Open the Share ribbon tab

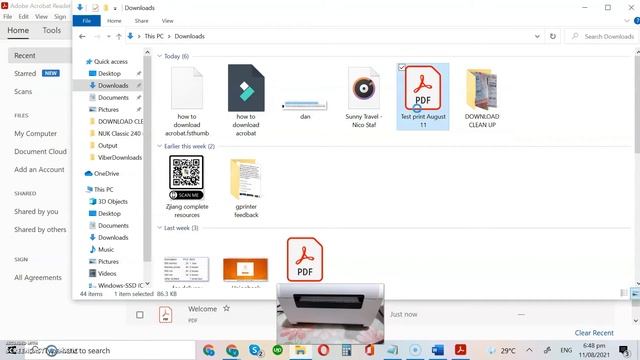tap(142, 21)
